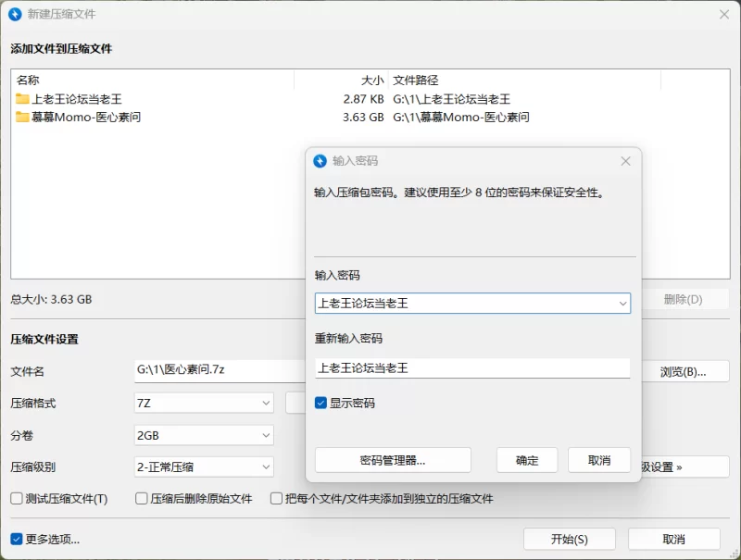The image size is (741, 560).
Task: Click app logo in 输入密码 dialog title
Action: pyautogui.click(x=320, y=161)
